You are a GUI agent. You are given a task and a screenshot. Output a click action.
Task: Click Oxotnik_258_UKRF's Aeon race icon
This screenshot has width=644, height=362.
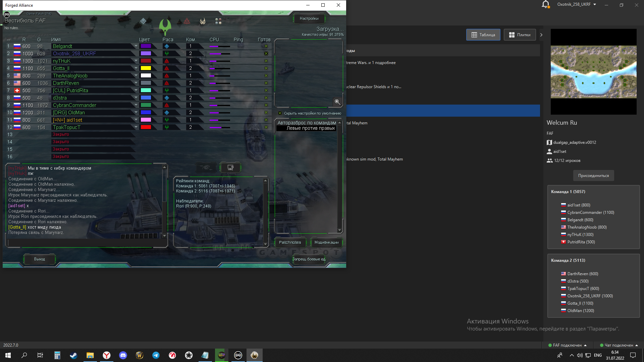point(167,54)
